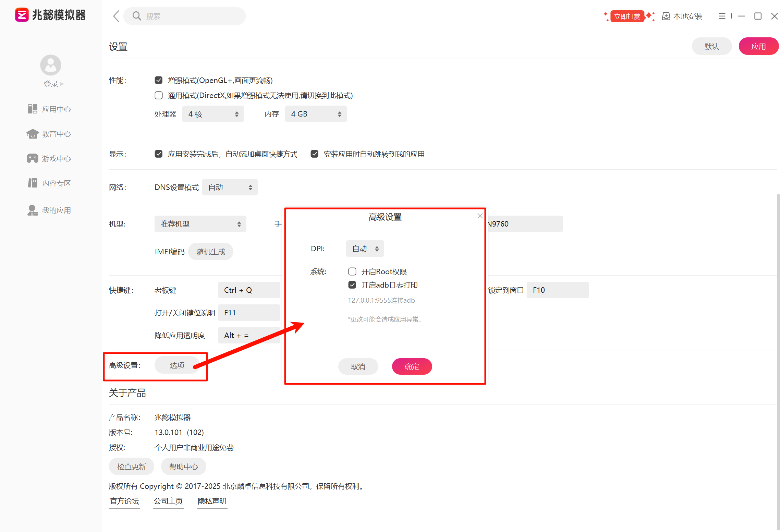
Task: Click version text 13.0.101 (102)
Action: pyautogui.click(x=179, y=432)
